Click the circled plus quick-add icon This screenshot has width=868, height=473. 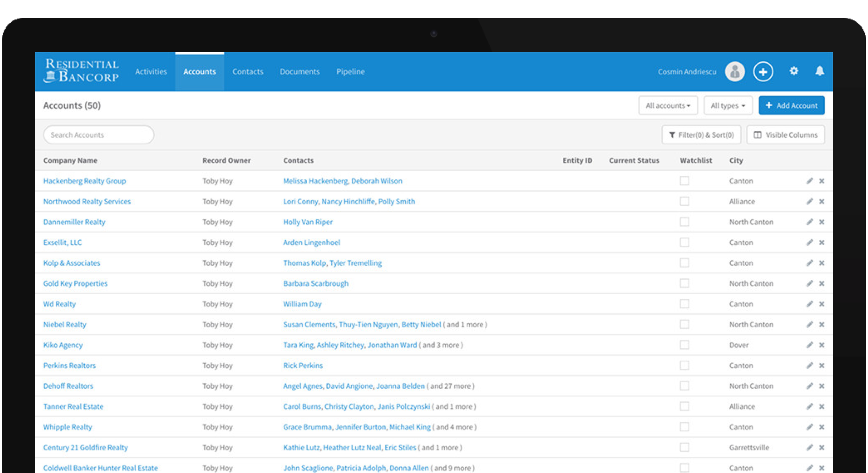click(x=763, y=72)
